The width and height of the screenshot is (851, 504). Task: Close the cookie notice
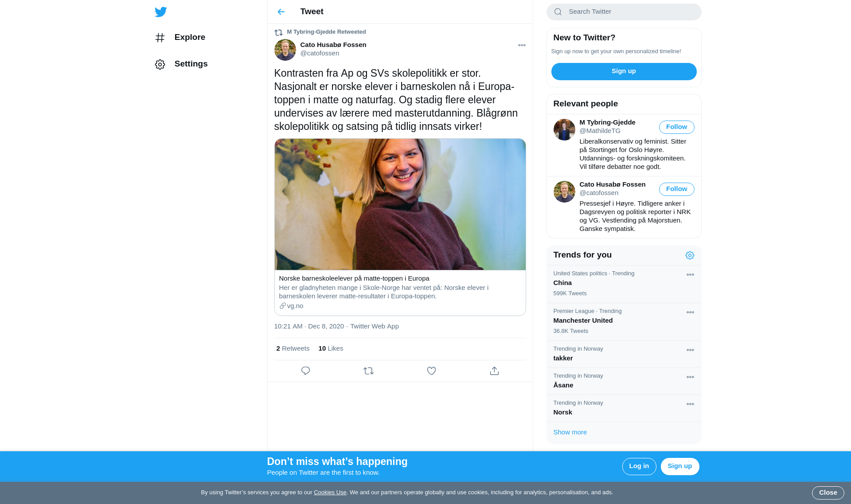[x=828, y=493]
